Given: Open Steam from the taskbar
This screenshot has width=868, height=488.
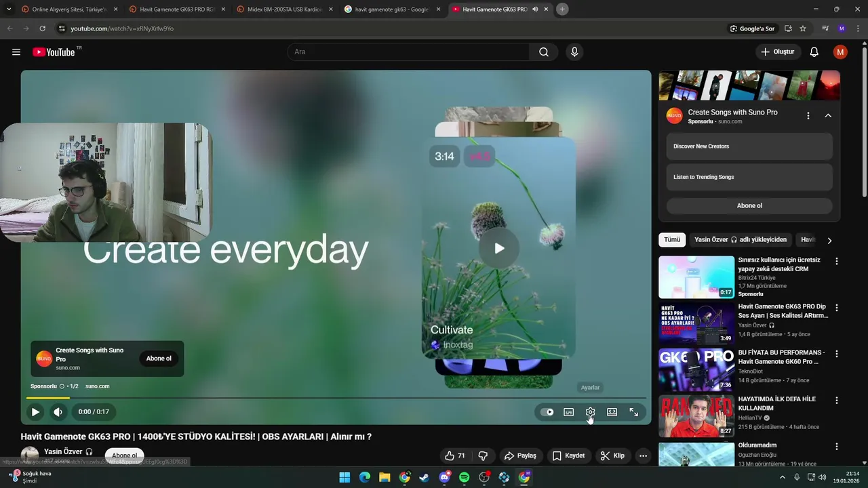Looking at the screenshot, I should 425,477.
